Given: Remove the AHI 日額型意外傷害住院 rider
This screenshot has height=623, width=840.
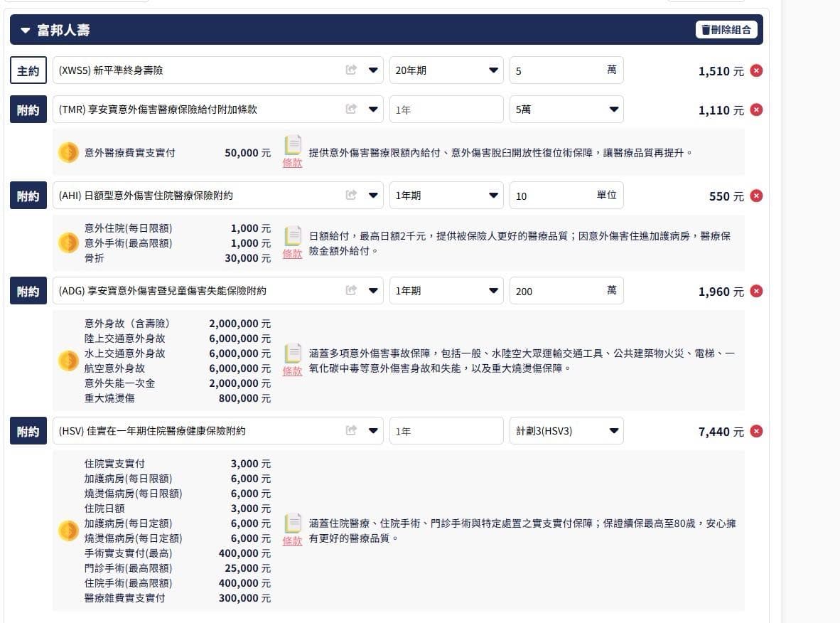Looking at the screenshot, I should click(756, 196).
